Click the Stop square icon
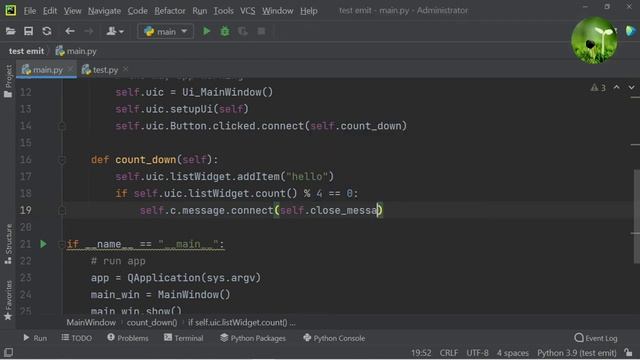640x360 pixels. click(x=262, y=31)
